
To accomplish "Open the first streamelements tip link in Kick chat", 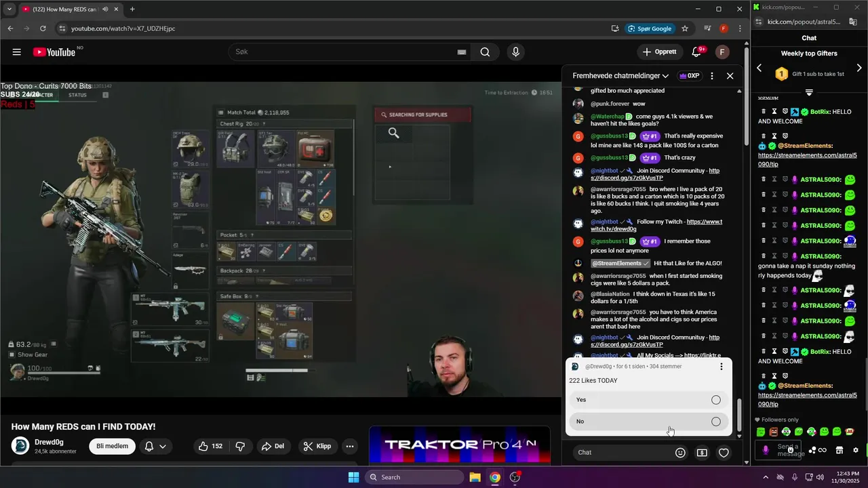I will [x=807, y=159].
